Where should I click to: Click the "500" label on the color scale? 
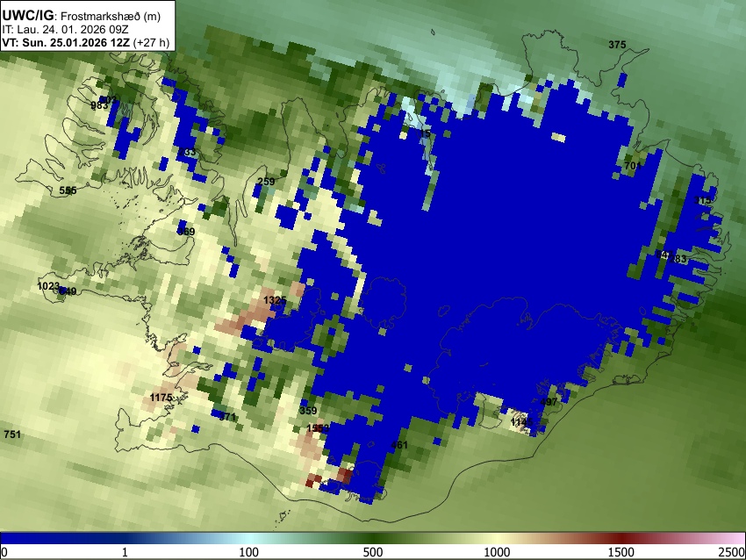(x=373, y=552)
